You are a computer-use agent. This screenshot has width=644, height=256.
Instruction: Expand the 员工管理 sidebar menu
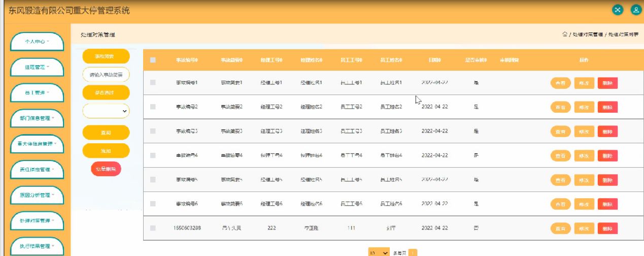pos(38,93)
